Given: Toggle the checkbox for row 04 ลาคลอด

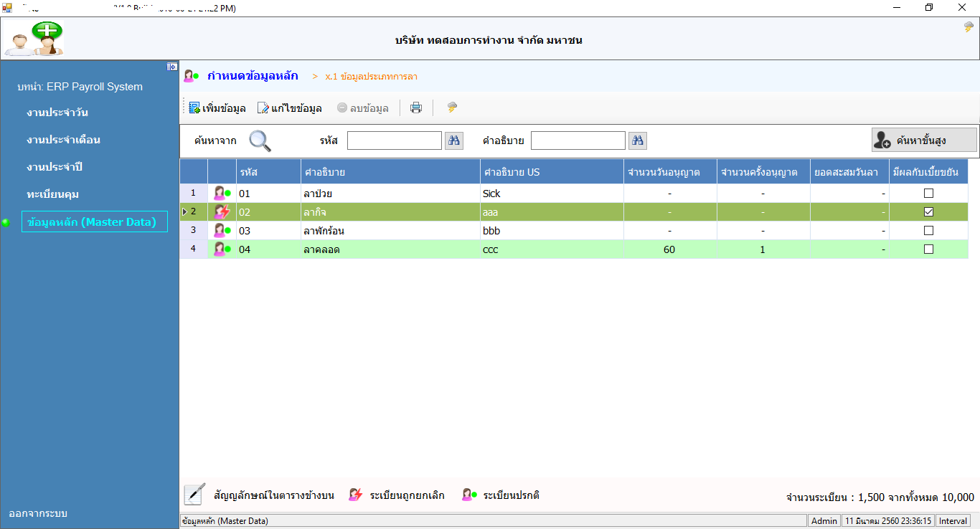Looking at the screenshot, I should click(928, 249).
